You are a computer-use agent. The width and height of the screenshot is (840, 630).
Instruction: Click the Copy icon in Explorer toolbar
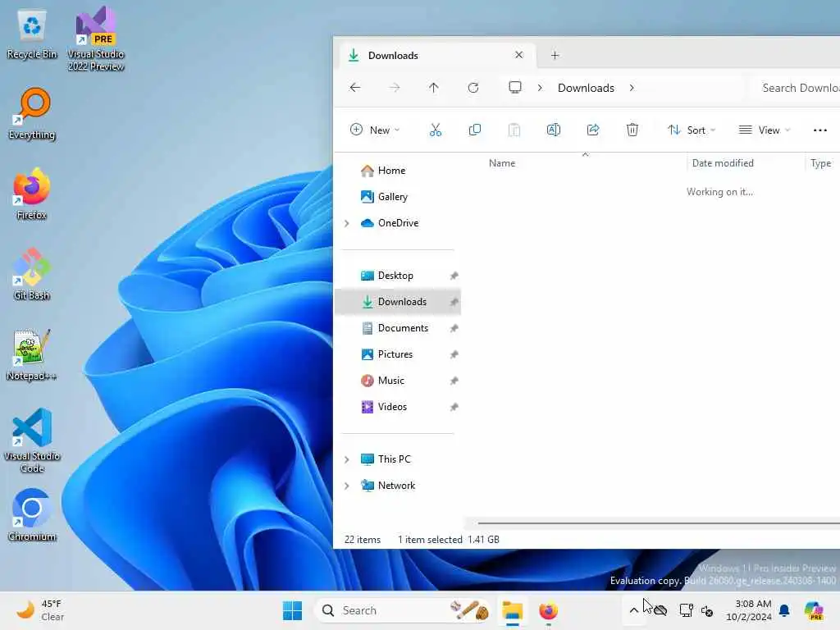pyautogui.click(x=475, y=130)
